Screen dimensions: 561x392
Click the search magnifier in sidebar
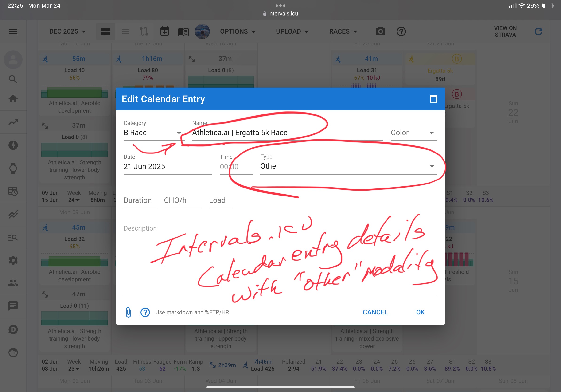tap(13, 79)
